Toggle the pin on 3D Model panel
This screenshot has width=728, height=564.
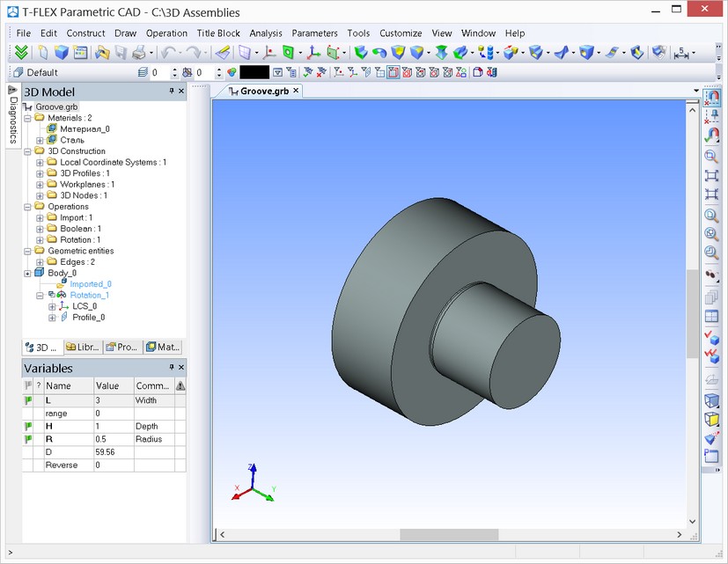(171, 92)
